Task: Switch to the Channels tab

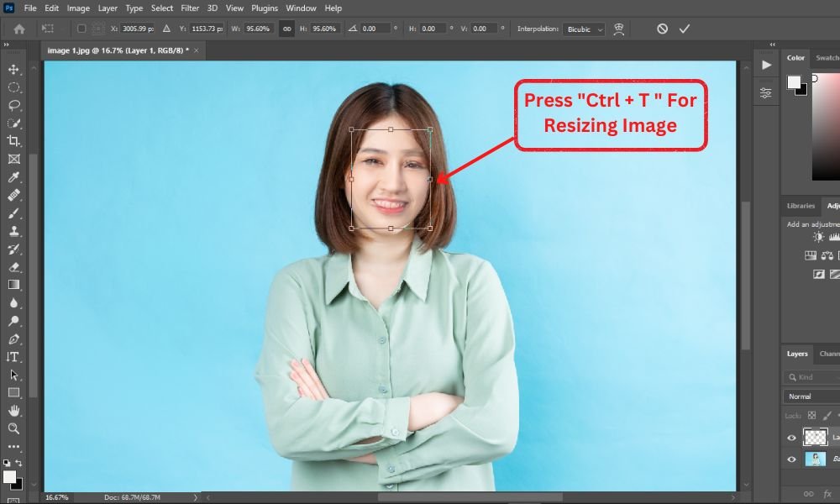Action: coord(829,354)
